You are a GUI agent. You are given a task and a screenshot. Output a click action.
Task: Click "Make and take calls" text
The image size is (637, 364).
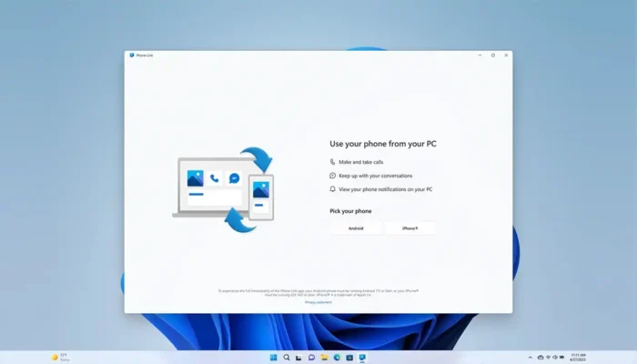tap(360, 162)
